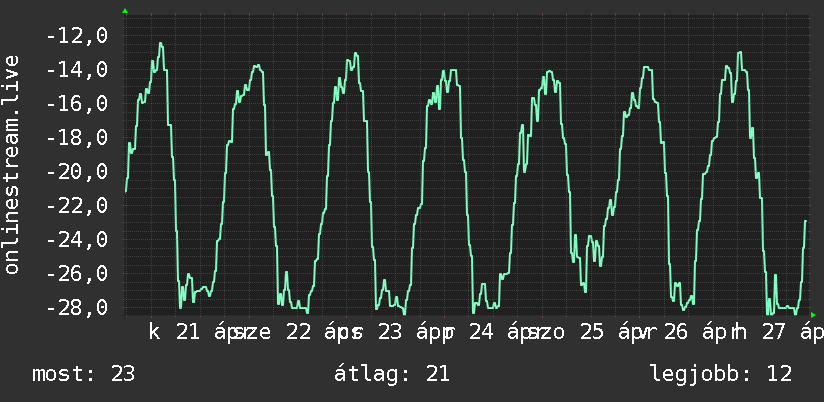824x402 pixels.
Task: Click the '26' date label on x-axis
Action: (x=676, y=332)
